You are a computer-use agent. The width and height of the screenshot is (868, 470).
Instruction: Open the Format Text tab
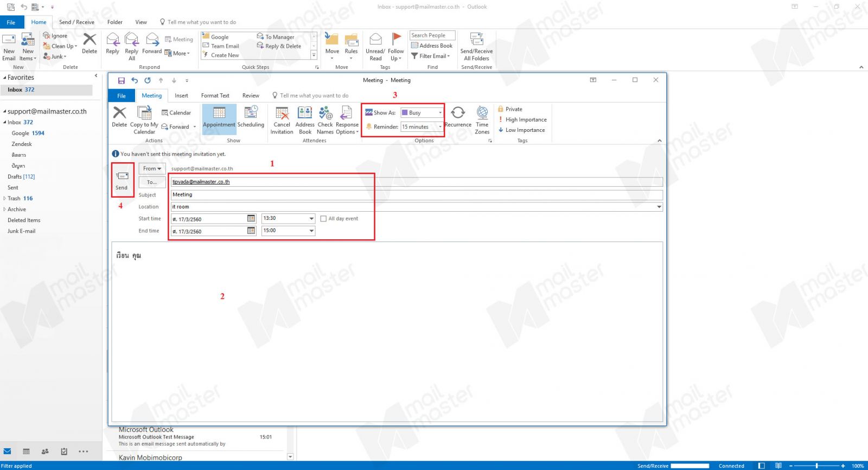click(x=215, y=96)
